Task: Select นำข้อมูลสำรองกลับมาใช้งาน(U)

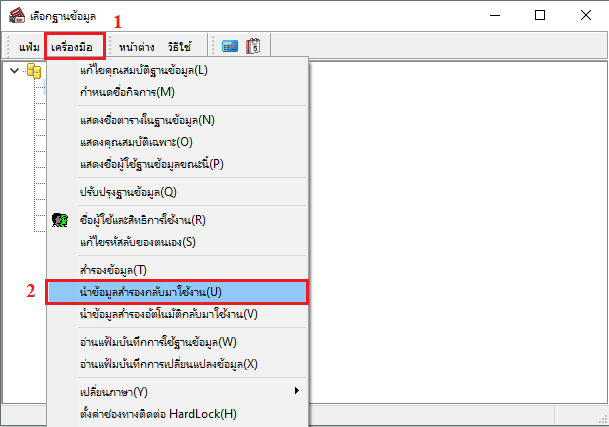Action: coord(150,292)
